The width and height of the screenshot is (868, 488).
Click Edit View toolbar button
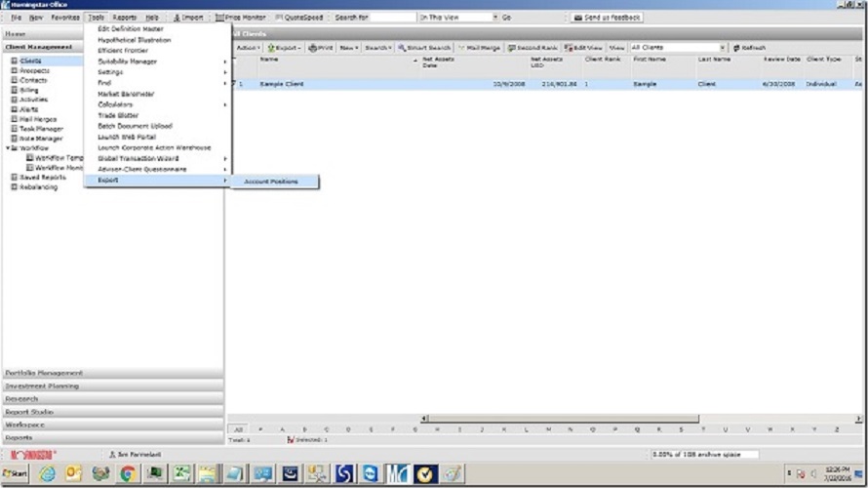pyautogui.click(x=583, y=48)
